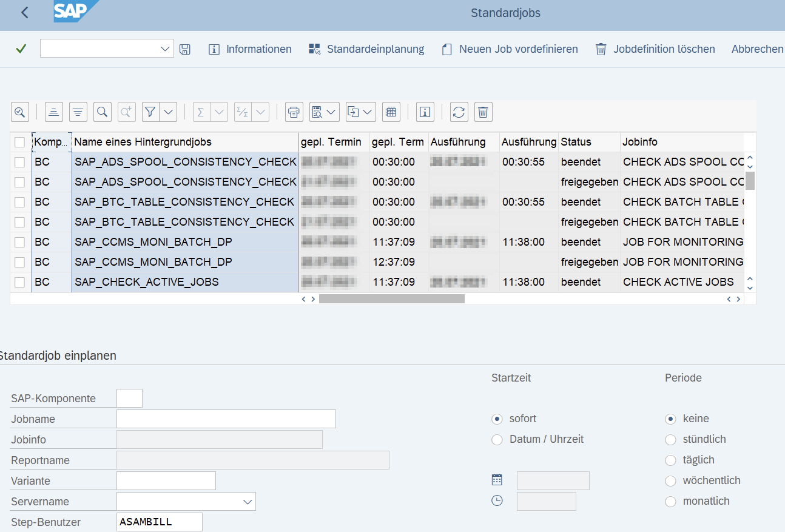Choose the 'wöchentlich' period option
This screenshot has width=785, height=532.
(x=670, y=480)
